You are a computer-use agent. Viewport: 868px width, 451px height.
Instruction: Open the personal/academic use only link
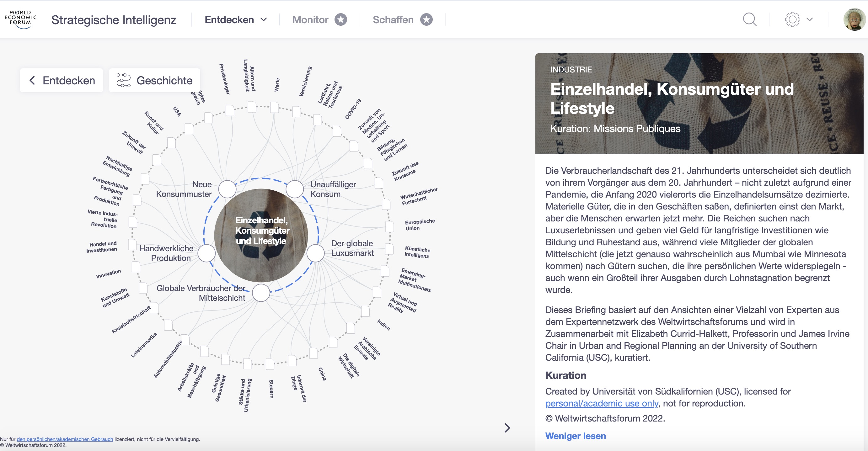click(x=602, y=403)
